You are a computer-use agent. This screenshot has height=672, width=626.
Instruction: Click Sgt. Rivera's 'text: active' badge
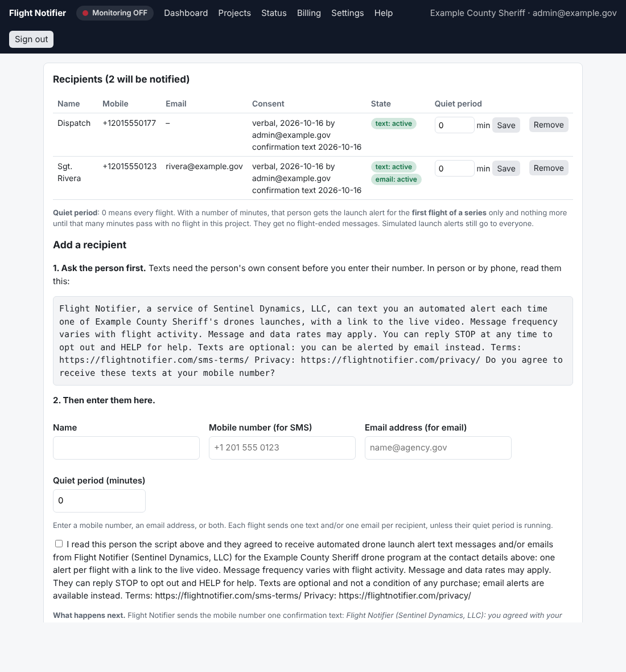pos(393,167)
